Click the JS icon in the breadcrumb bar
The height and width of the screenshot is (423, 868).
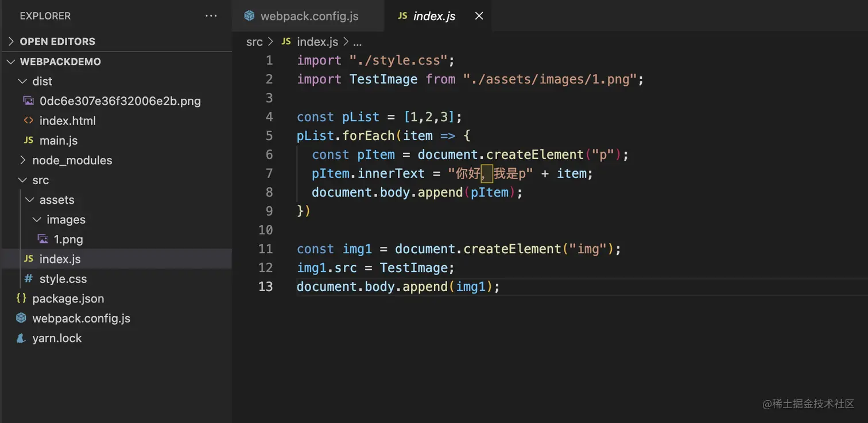point(286,42)
